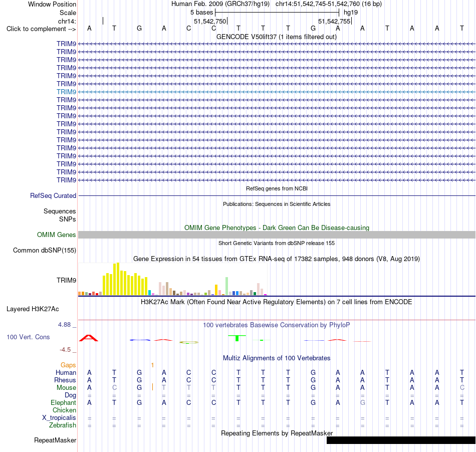Click the gray OMIM Genes bar
The height and width of the screenshot is (452, 476).
(277, 235)
